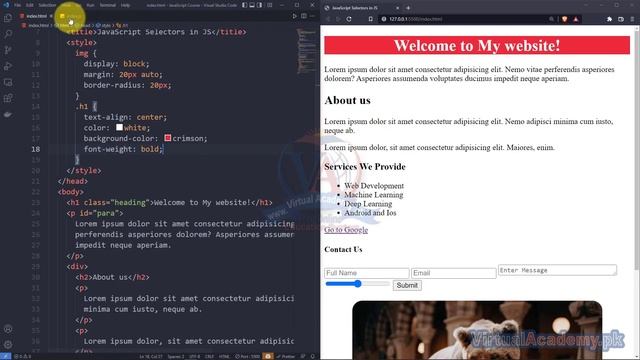
Task: Switch to the index.html editor tab
Action: click(x=36, y=16)
